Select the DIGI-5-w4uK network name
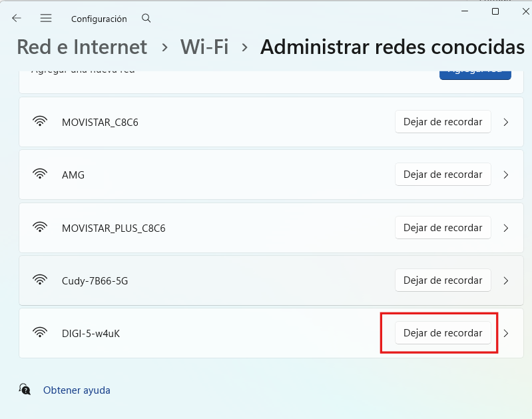 91,334
